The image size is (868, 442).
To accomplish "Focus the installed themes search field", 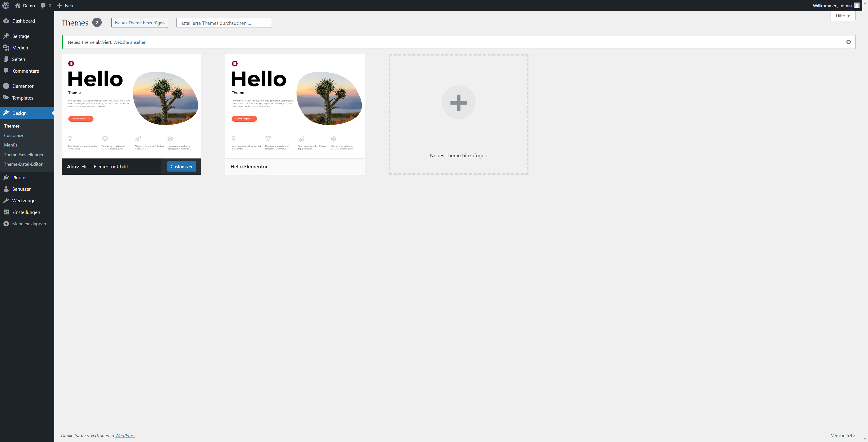I will pyautogui.click(x=223, y=23).
